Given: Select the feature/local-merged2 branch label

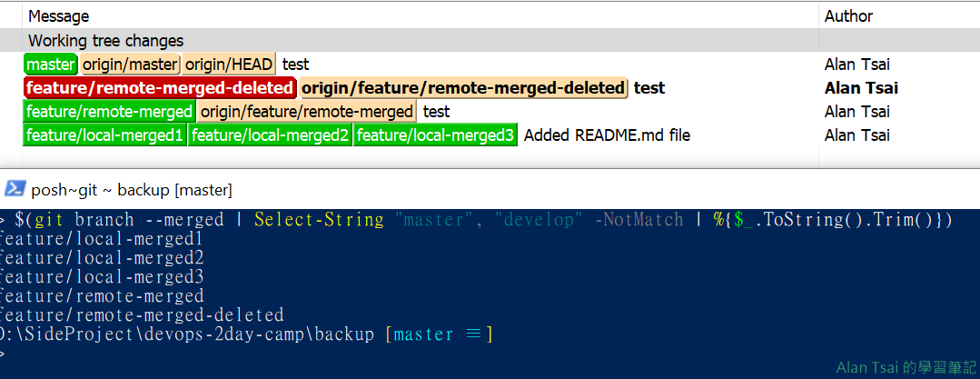Looking at the screenshot, I should [x=271, y=135].
